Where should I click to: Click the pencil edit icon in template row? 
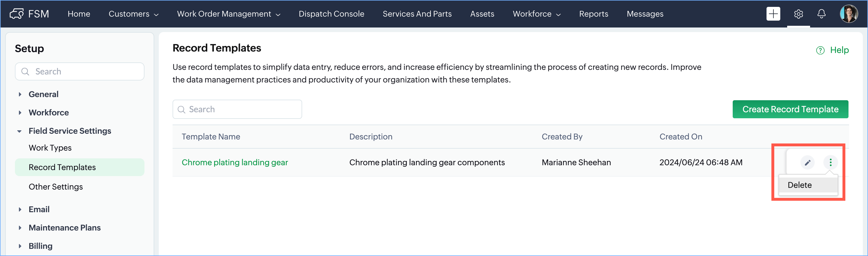[x=807, y=162]
